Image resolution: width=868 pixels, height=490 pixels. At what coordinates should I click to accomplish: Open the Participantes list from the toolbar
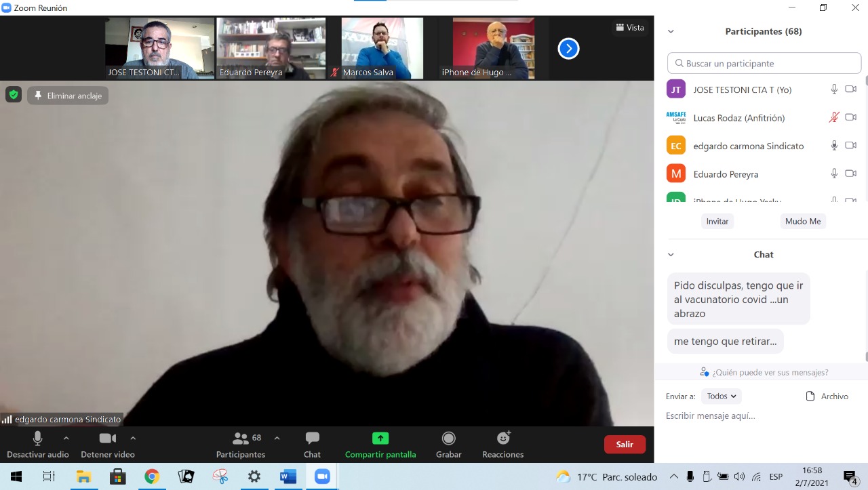[x=241, y=445]
